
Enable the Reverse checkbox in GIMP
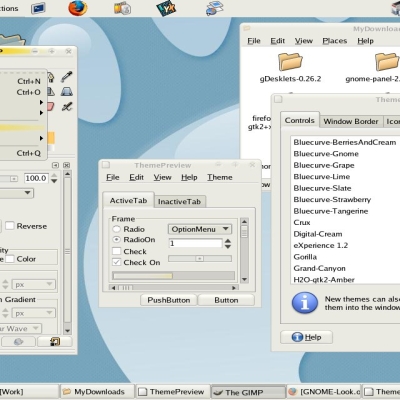pyautogui.click(x=10, y=226)
